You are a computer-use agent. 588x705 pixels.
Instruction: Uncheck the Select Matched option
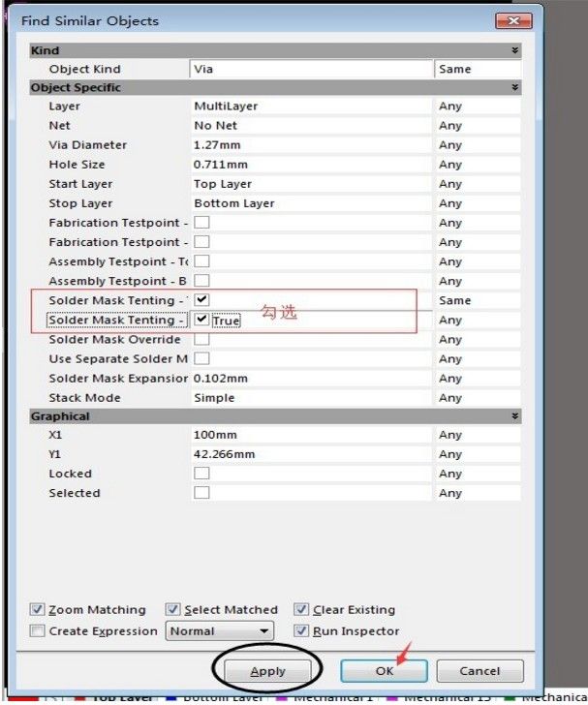tap(172, 610)
